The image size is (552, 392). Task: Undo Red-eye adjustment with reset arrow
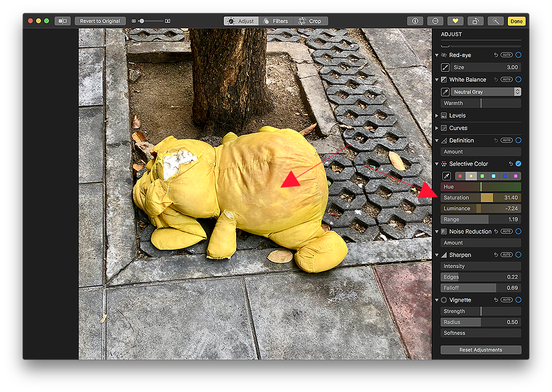(496, 55)
